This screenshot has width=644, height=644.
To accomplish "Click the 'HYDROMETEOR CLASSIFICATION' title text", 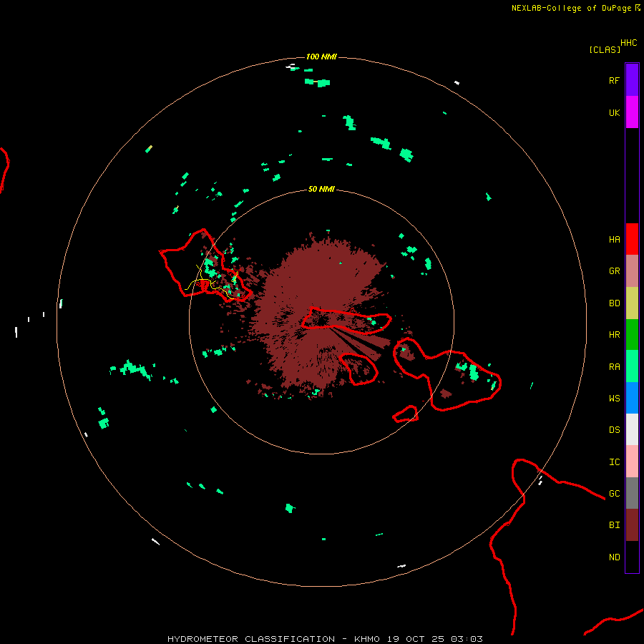I will click(x=251, y=639).
